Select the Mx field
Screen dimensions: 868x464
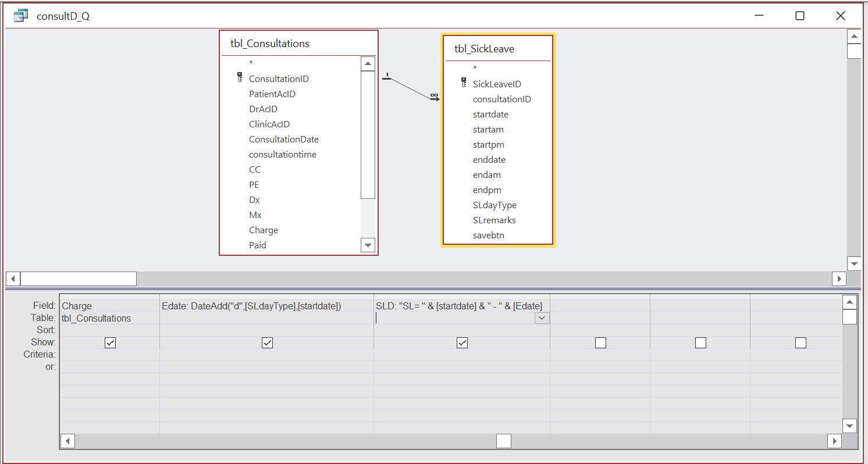click(x=255, y=215)
